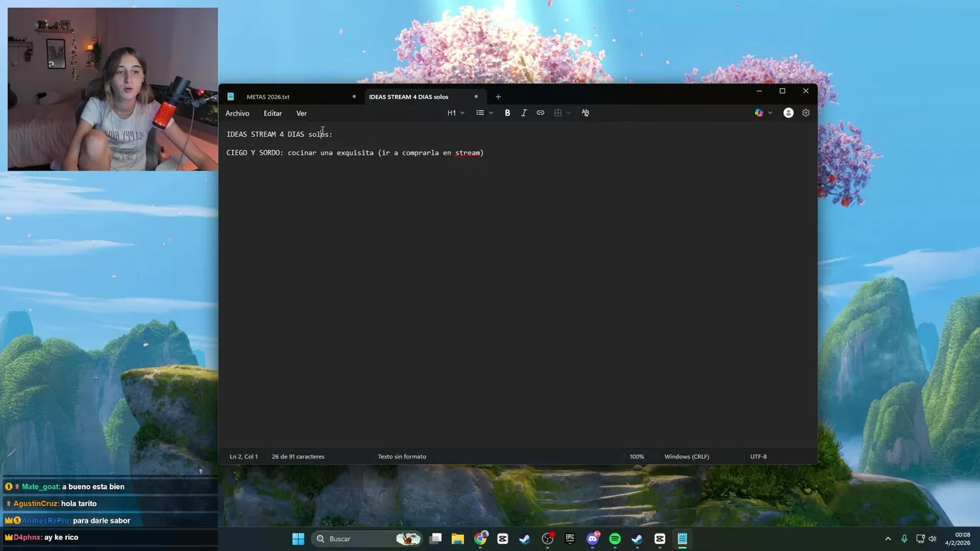
Task: Open the Archivo menu
Action: (237, 113)
